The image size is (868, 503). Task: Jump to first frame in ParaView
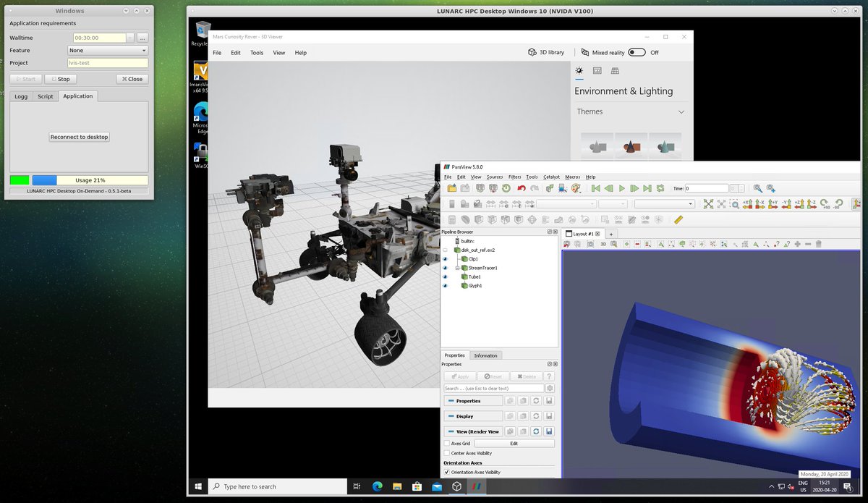(596, 188)
